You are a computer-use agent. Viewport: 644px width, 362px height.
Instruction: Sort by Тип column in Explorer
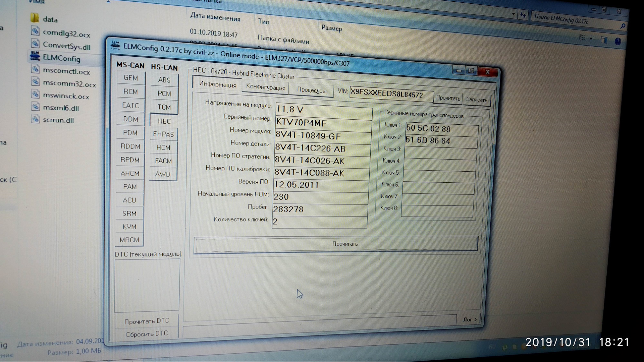point(264,21)
